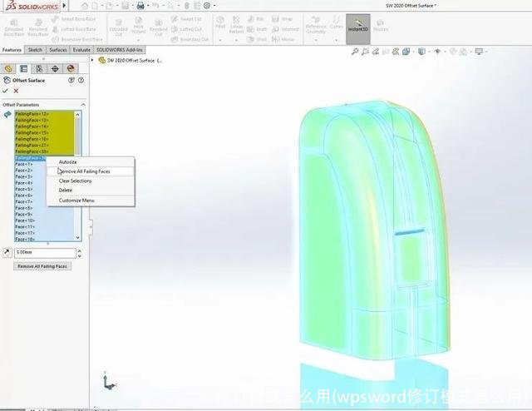532x411 pixels.
Task: Toggle the Instant3D button
Action: (358, 25)
